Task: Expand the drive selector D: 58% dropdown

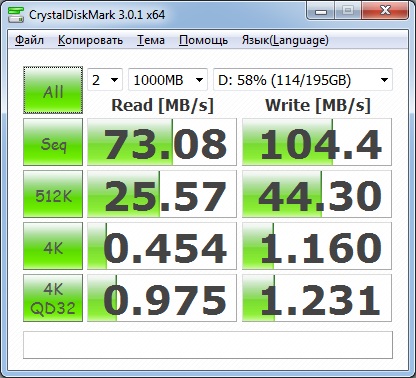Action: pos(303,80)
